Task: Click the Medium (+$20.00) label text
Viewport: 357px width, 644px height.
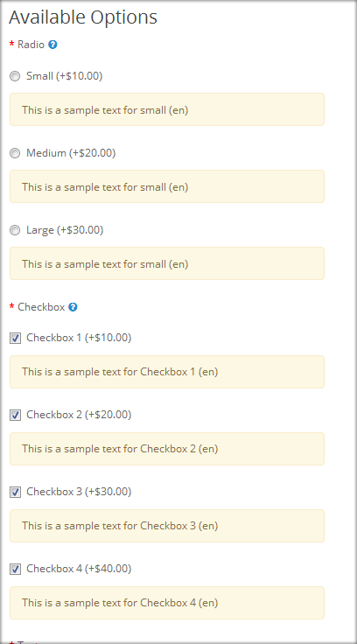Action: [71, 153]
